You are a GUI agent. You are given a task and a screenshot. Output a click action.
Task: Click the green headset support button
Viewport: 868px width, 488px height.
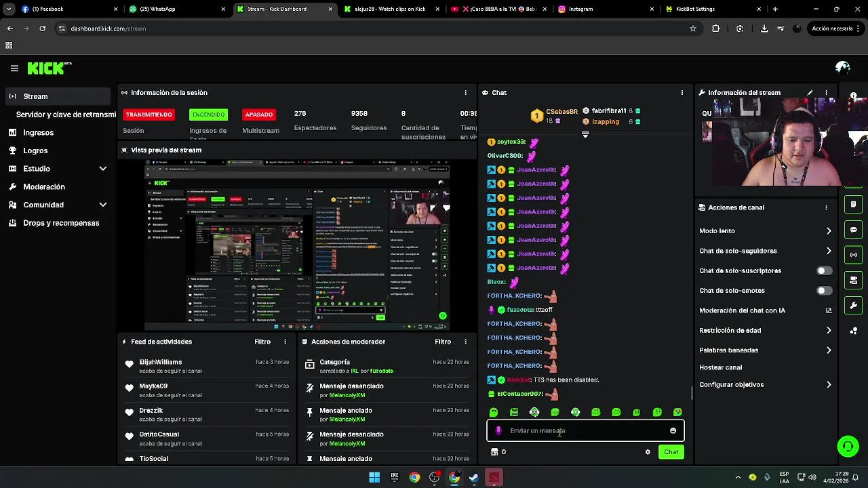click(848, 446)
